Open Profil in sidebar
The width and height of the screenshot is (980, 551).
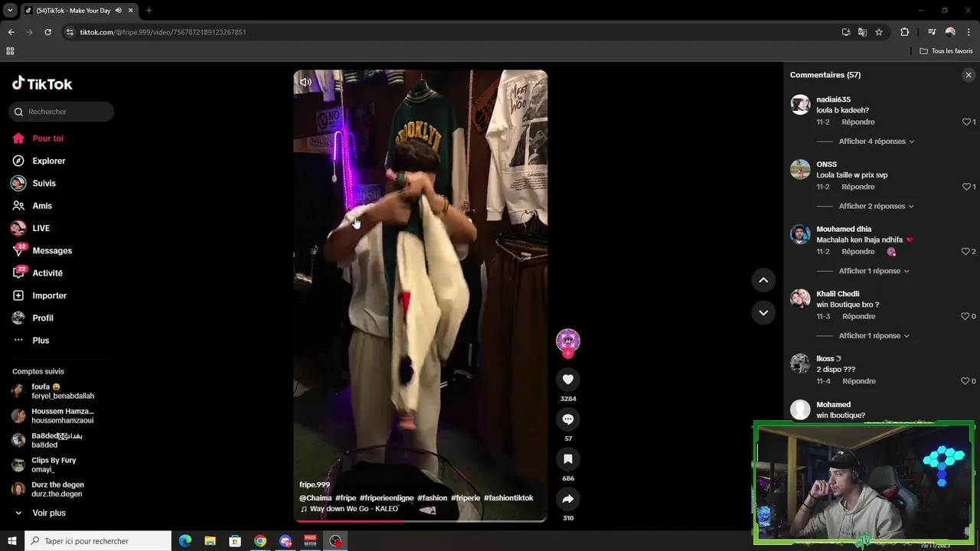(43, 318)
